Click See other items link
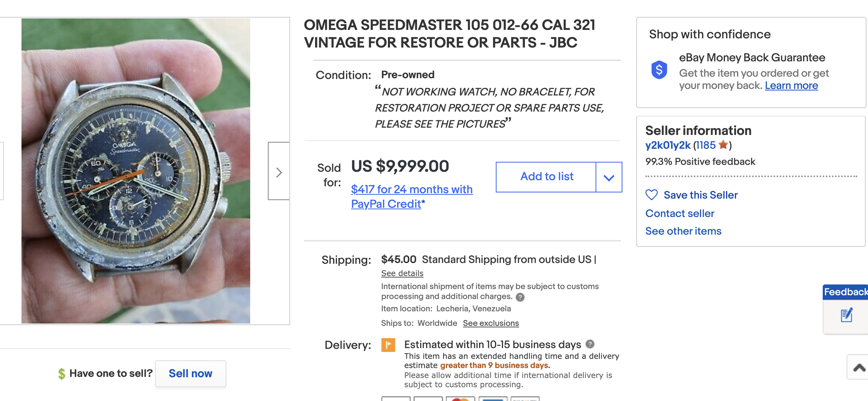The image size is (868, 401). pos(683,231)
